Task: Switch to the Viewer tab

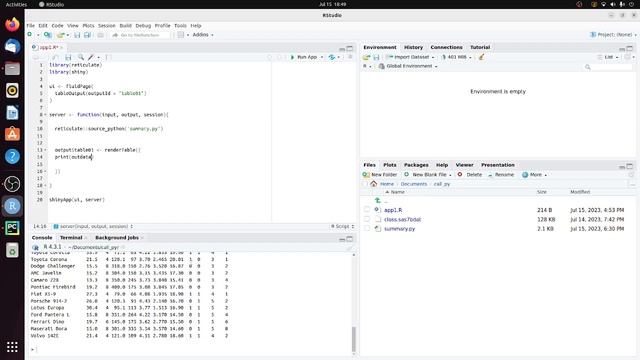Action: pyautogui.click(x=464, y=165)
